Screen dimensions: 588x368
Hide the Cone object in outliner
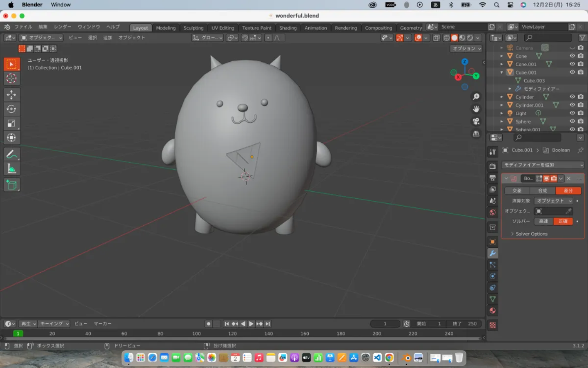coord(572,56)
